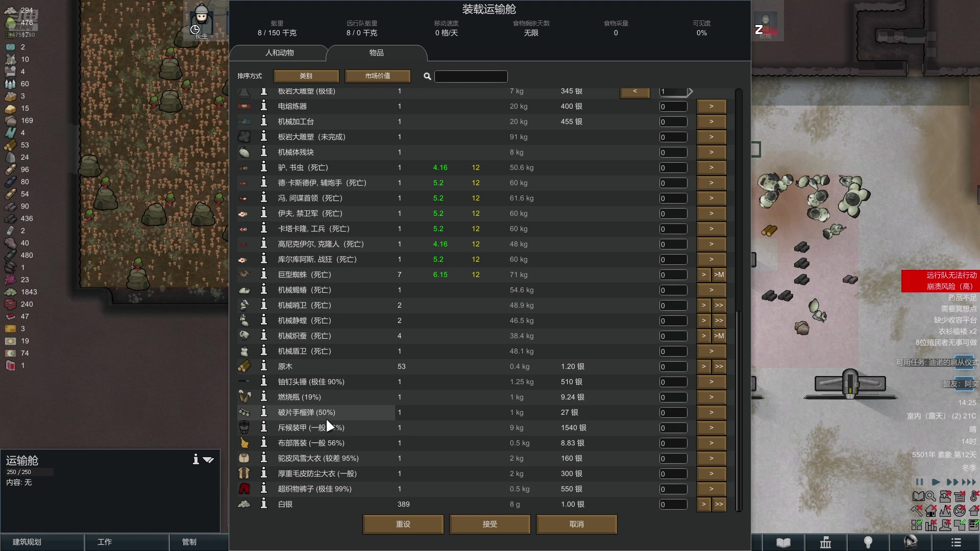Viewport: 980px width, 551px height.
Task: Open 远行队无法行动 red alert
Action: pos(951,275)
